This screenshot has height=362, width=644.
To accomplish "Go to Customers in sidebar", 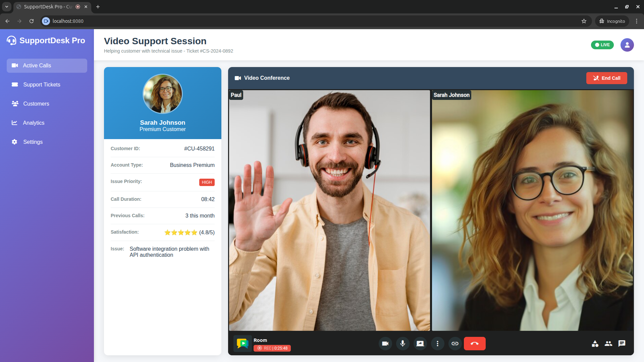I will [36, 104].
